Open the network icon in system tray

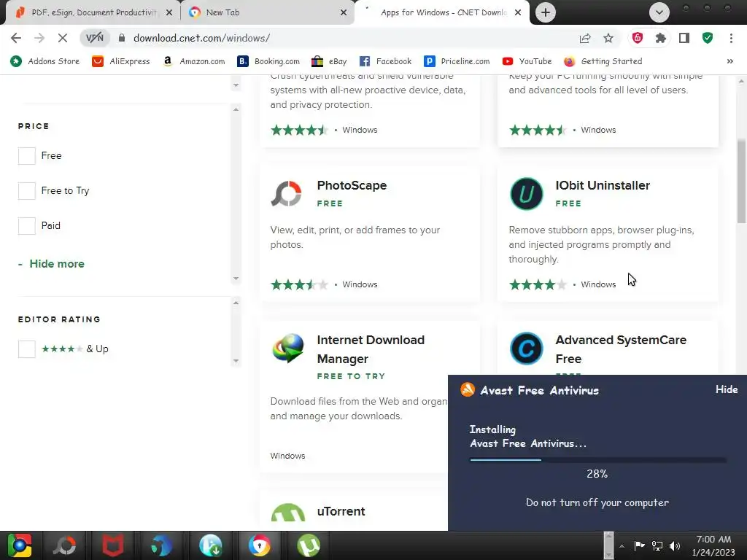coord(657,545)
